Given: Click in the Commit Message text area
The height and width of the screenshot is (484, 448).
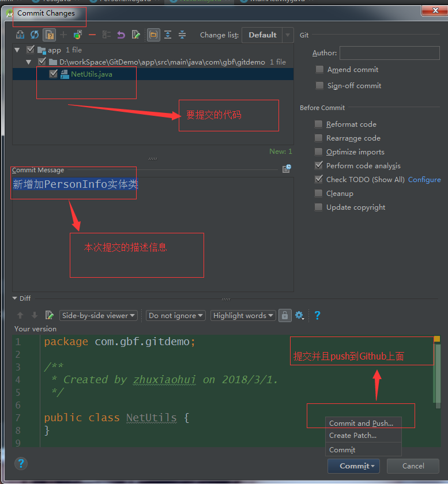Looking at the screenshot, I should pos(153,235).
